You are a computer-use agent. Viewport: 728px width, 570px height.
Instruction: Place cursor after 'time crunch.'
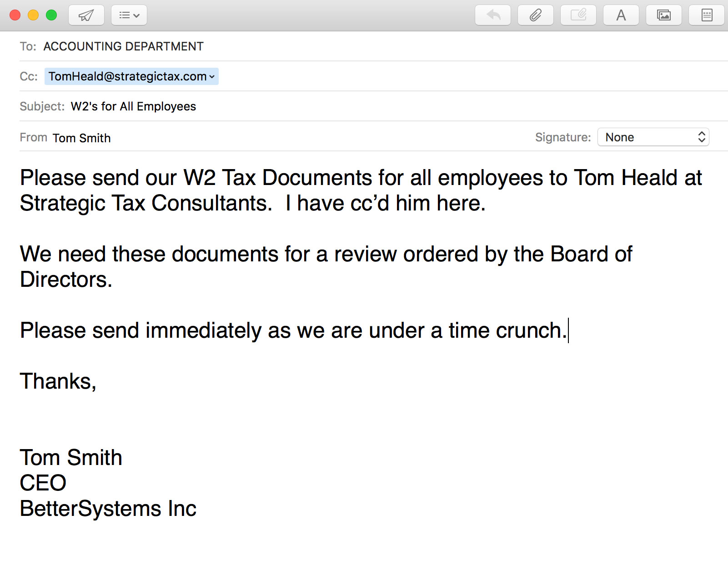click(568, 330)
